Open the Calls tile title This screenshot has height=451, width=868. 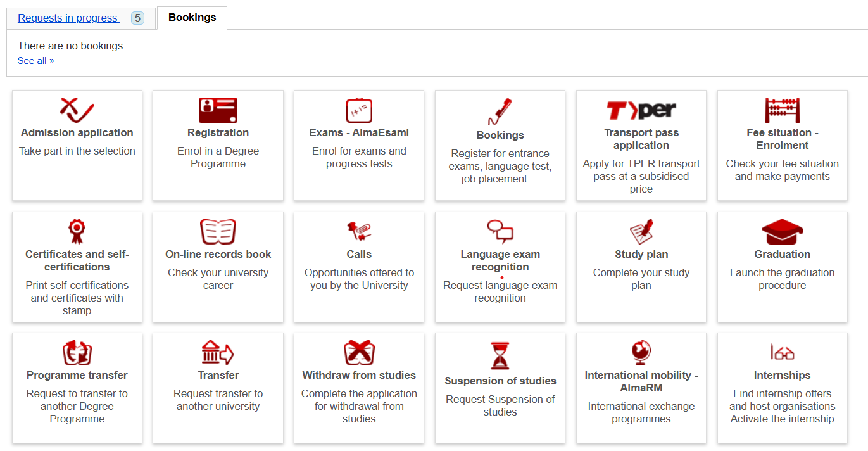tap(359, 254)
